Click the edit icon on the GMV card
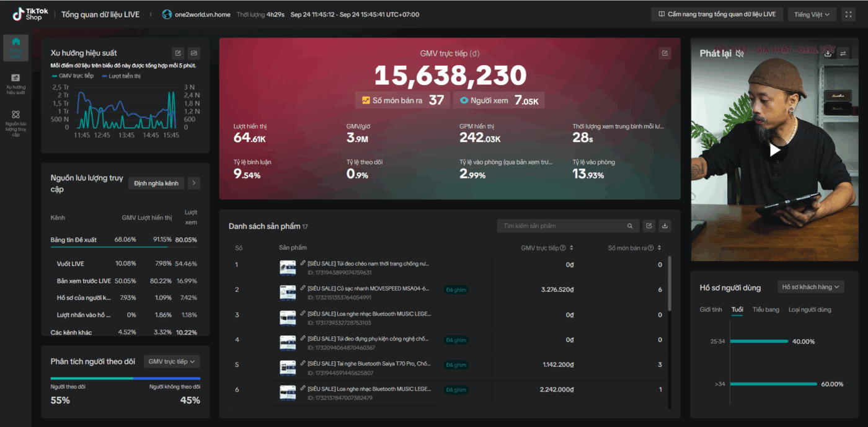868x427 pixels. [x=665, y=53]
